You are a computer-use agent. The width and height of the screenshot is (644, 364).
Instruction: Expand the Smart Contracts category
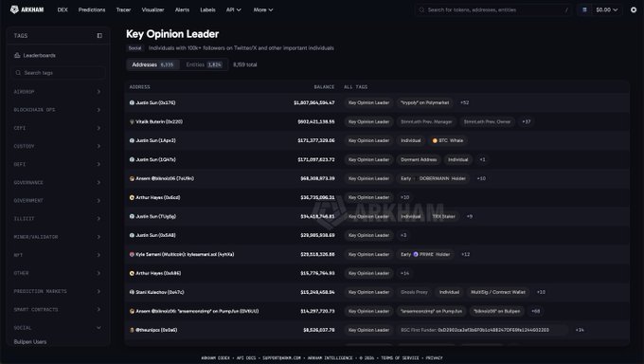pos(58,309)
